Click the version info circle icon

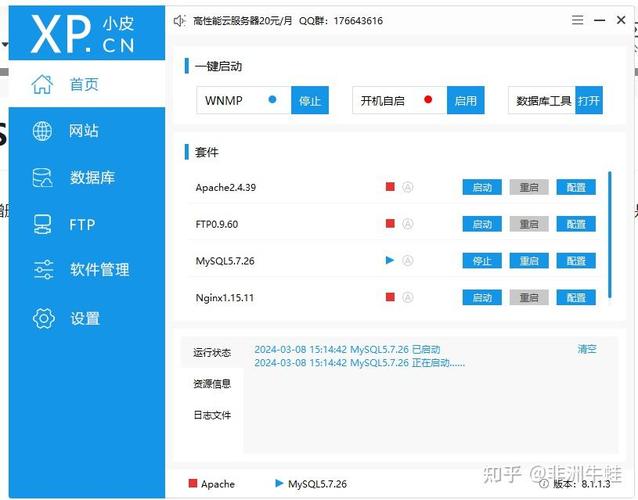[544, 483]
